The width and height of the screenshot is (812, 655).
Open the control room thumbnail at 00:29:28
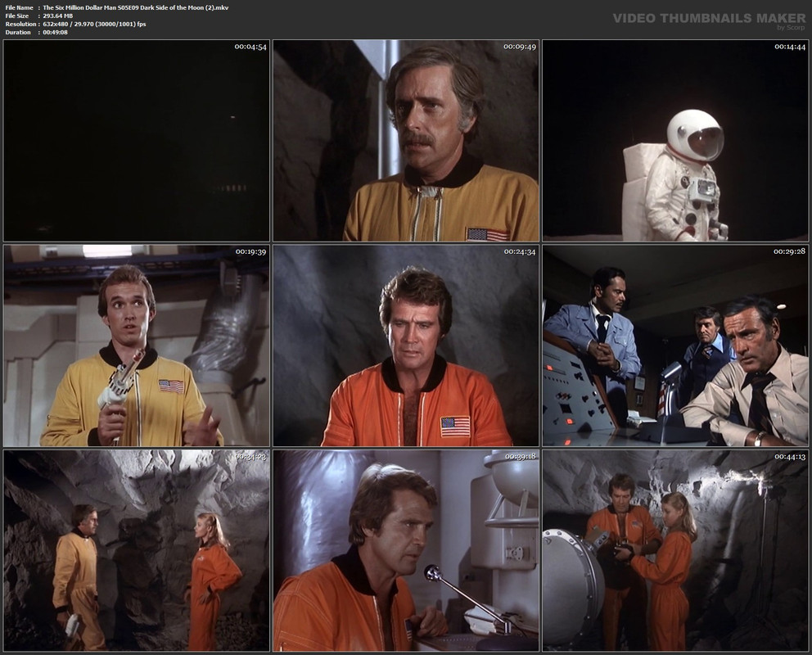(675, 346)
